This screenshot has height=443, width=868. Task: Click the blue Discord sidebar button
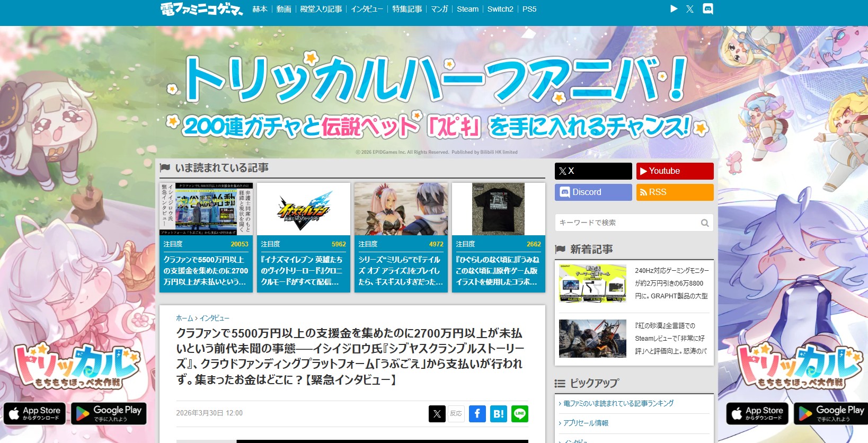[593, 192]
